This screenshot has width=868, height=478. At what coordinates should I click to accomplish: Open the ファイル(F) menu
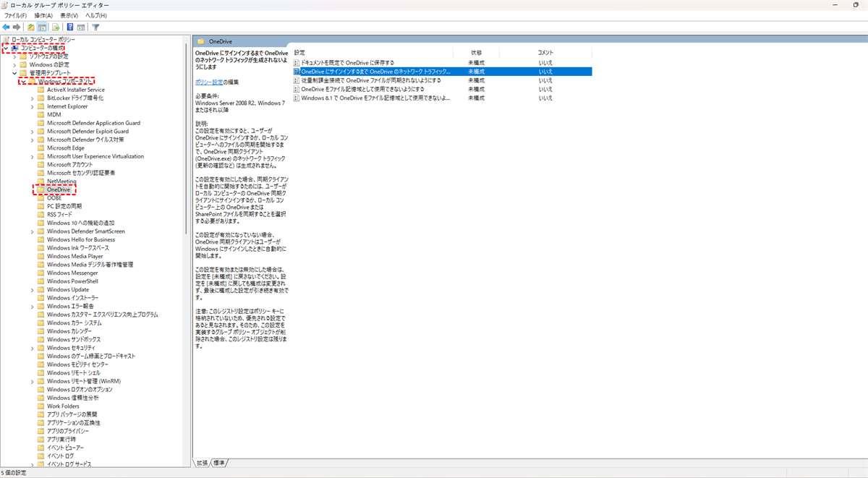[x=16, y=15]
